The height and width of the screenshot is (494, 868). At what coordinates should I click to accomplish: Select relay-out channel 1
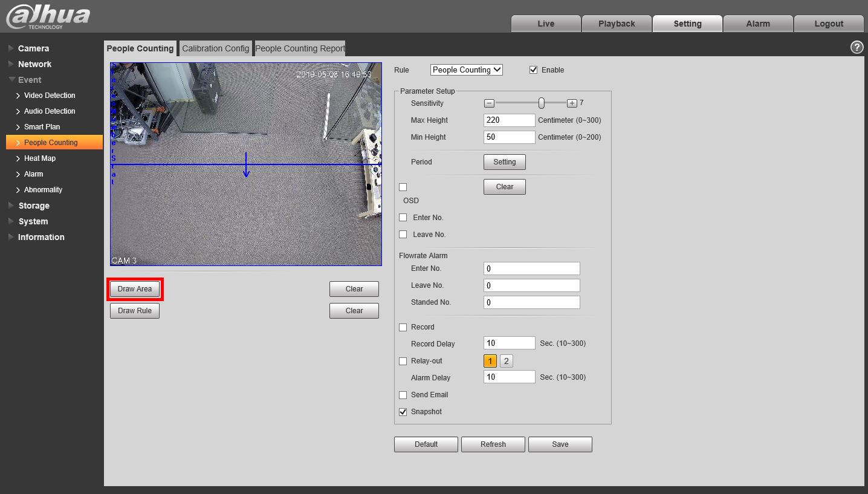pyautogui.click(x=490, y=361)
